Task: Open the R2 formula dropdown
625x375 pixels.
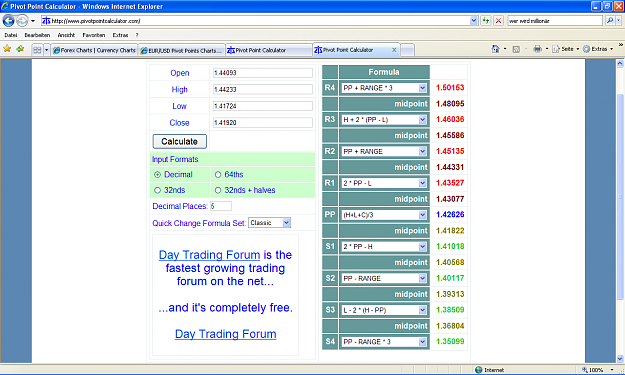Action: 384,151
